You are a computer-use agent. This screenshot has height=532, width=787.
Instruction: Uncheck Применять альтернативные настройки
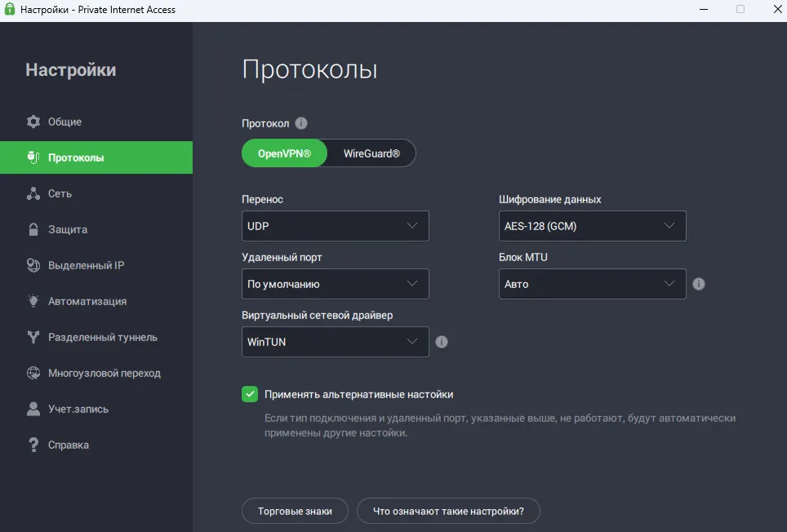250,394
